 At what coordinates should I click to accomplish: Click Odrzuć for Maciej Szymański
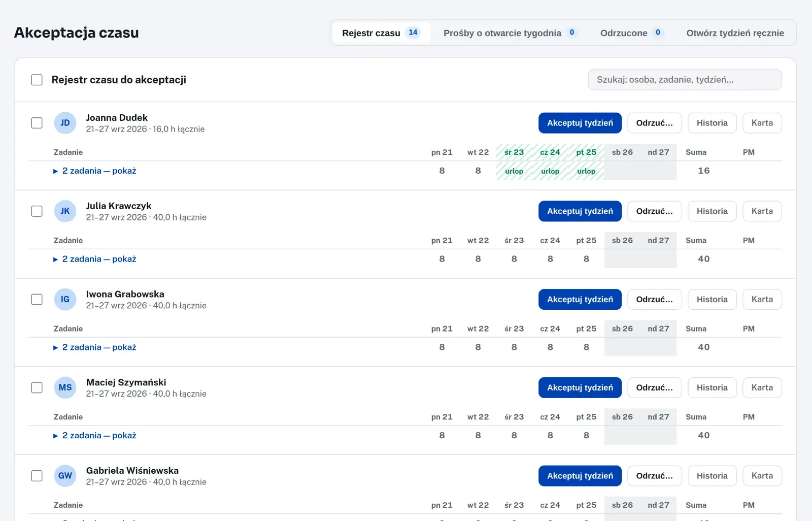(655, 387)
